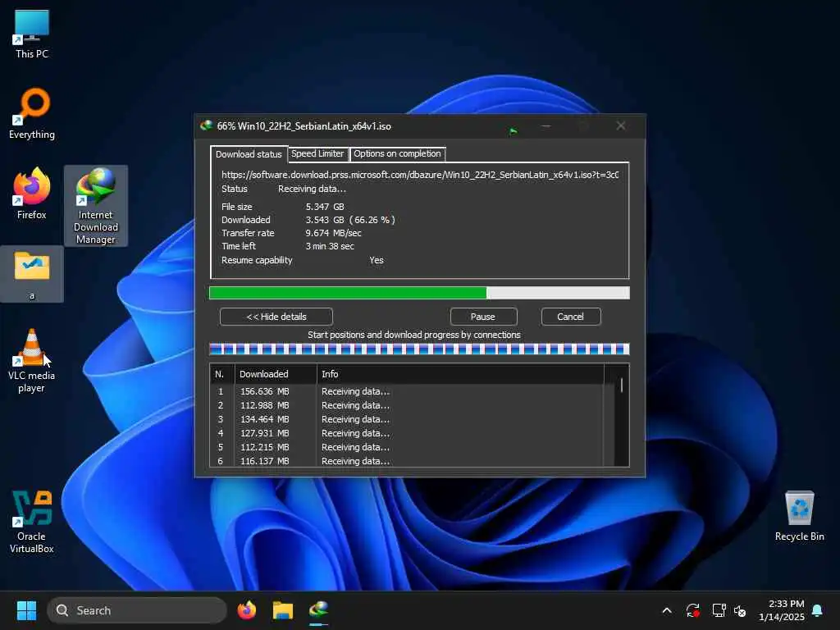Click the 9.674 MB/sec transfer rate value
Screen dimensions: 840x630
pos(333,233)
